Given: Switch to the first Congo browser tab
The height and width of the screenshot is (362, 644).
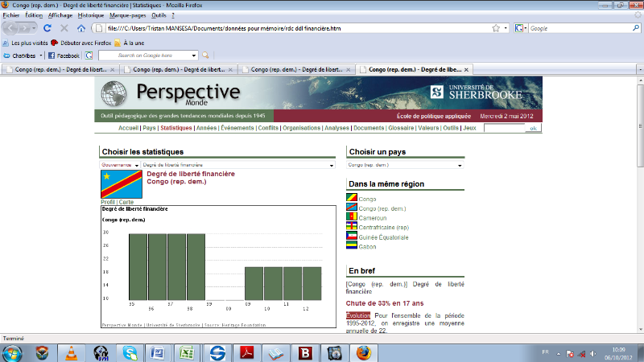Looking at the screenshot, I should coord(56,70).
